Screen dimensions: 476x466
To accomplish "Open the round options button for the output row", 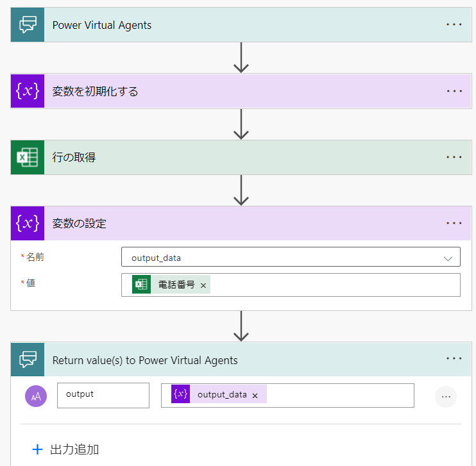I will point(446,397).
